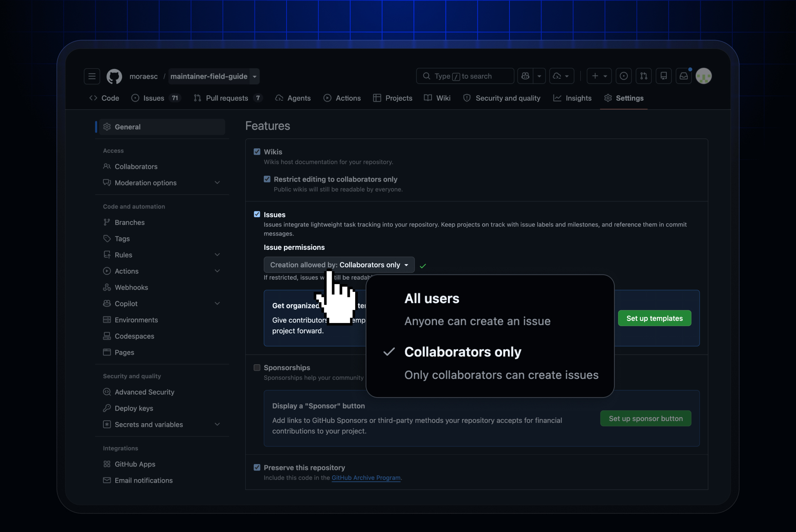Select General in settings sidebar
The height and width of the screenshot is (532, 796).
162,127
